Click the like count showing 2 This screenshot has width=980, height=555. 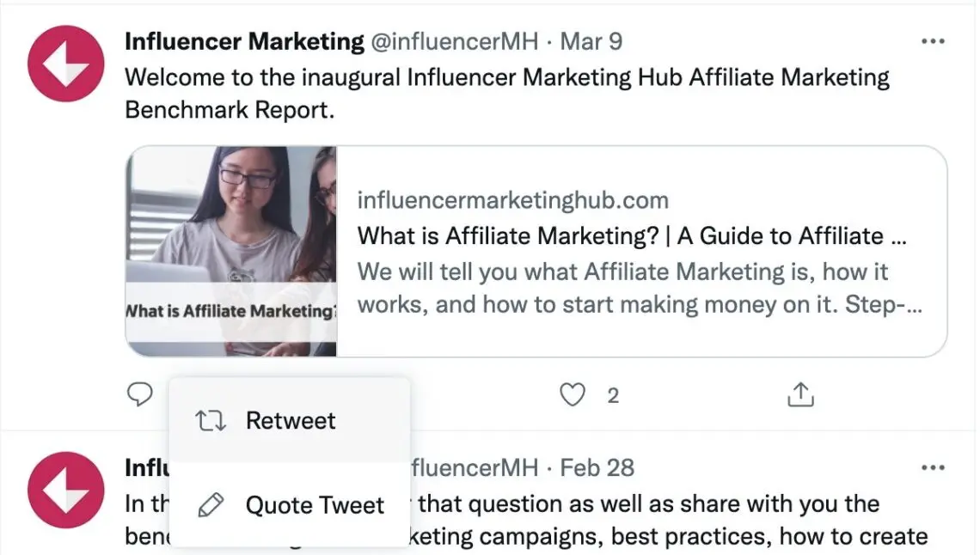coord(612,394)
